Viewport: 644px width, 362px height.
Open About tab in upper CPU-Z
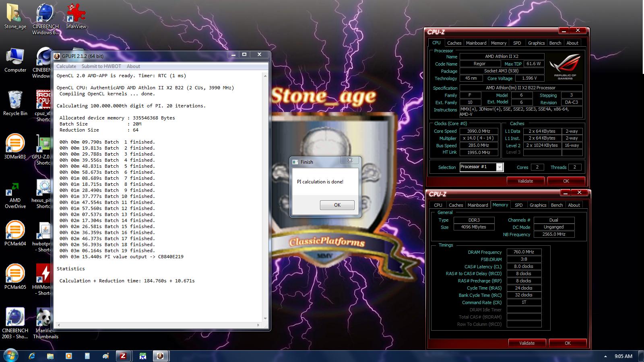[x=572, y=43]
